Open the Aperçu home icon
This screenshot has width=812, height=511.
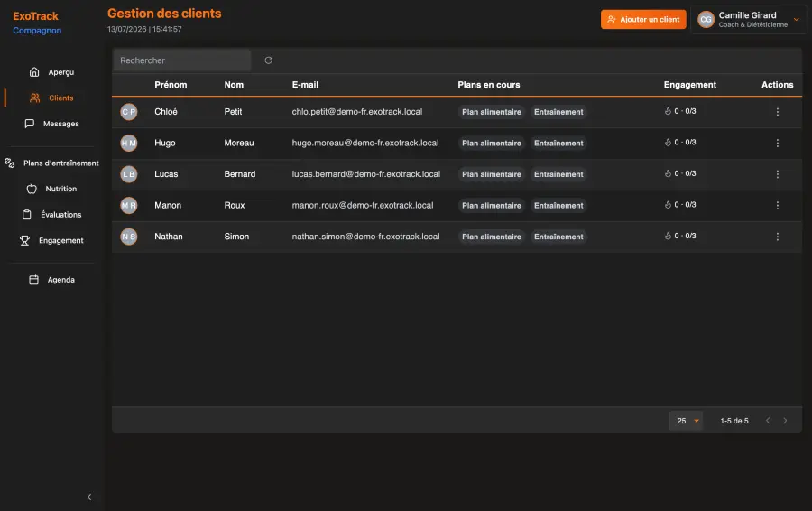(34, 72)
